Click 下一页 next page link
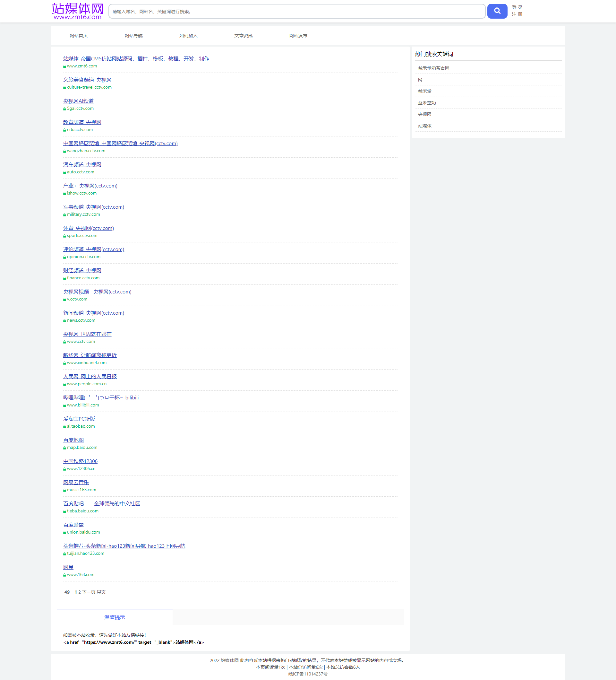The width and height of the screenshot is (616, 680). click(89, 592)
